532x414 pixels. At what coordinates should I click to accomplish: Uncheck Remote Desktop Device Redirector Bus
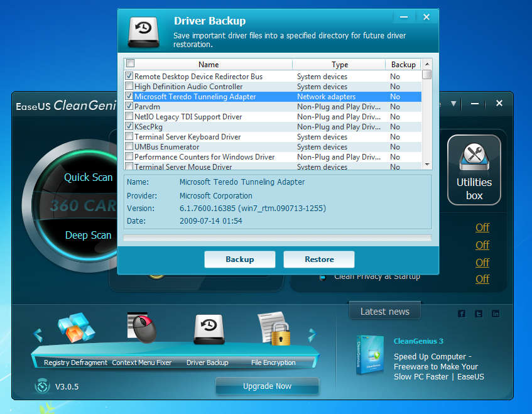point(129,75)
